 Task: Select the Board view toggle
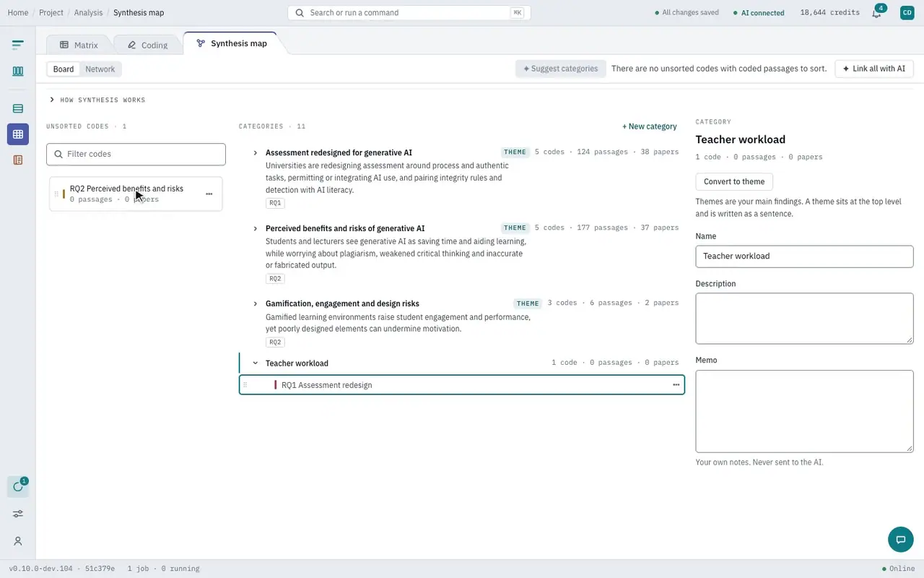click(64, 69)
